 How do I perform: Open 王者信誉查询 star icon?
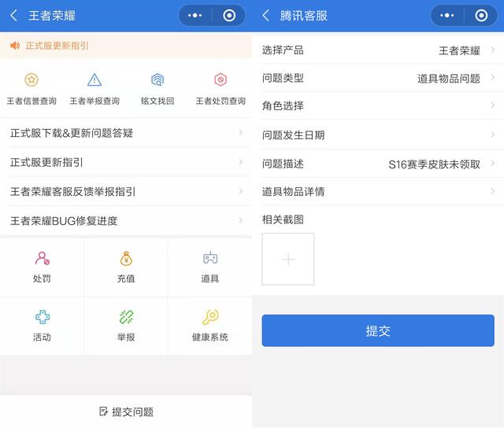[x=31, y=79]
